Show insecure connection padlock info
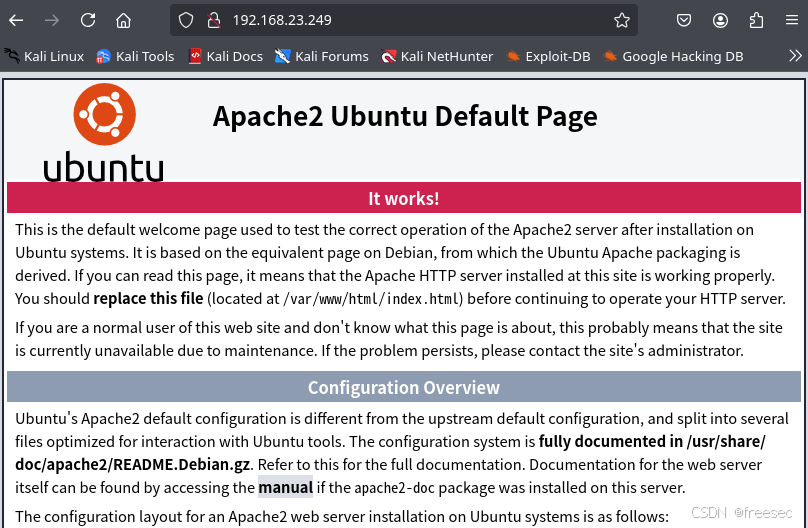This screenshot has height=528, width=808. pos(213,20)
